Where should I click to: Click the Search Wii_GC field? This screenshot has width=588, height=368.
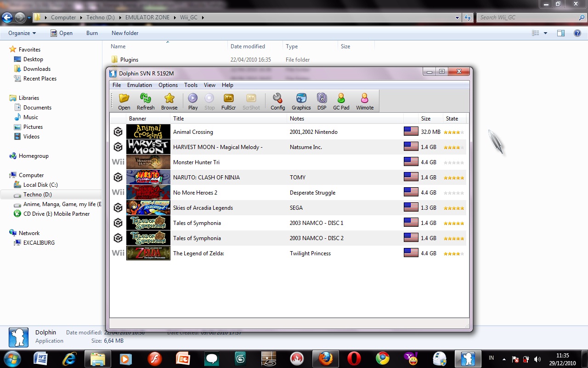coord(531,17)
